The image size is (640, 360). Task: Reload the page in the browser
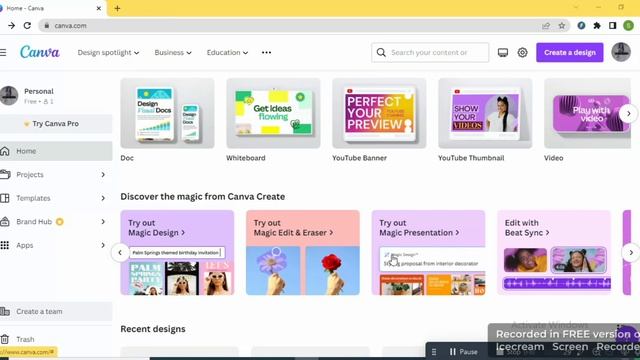click(x=27, y=25)
